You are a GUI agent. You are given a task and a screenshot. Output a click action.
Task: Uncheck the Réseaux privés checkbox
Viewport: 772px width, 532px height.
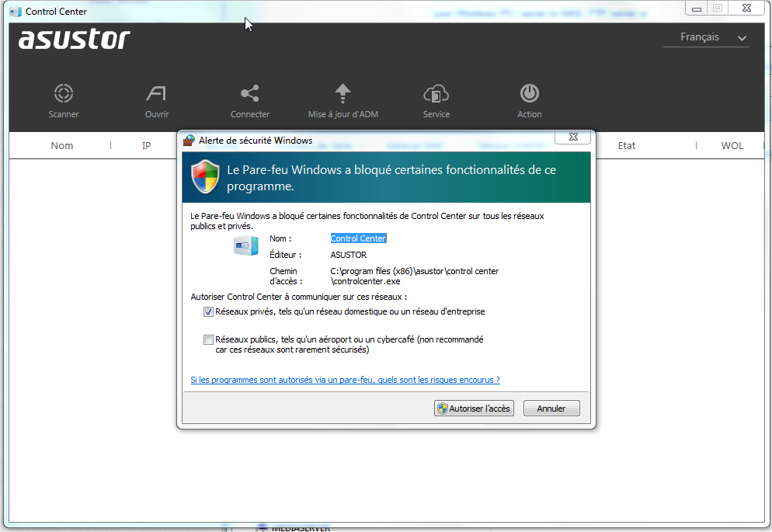tap(208, 311)
